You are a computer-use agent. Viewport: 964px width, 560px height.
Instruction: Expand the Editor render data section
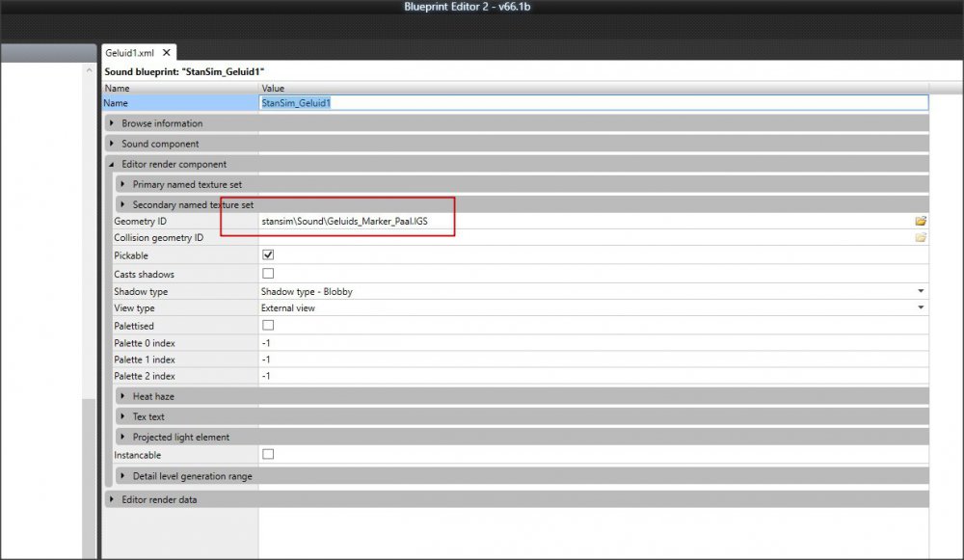click(113, 499)
